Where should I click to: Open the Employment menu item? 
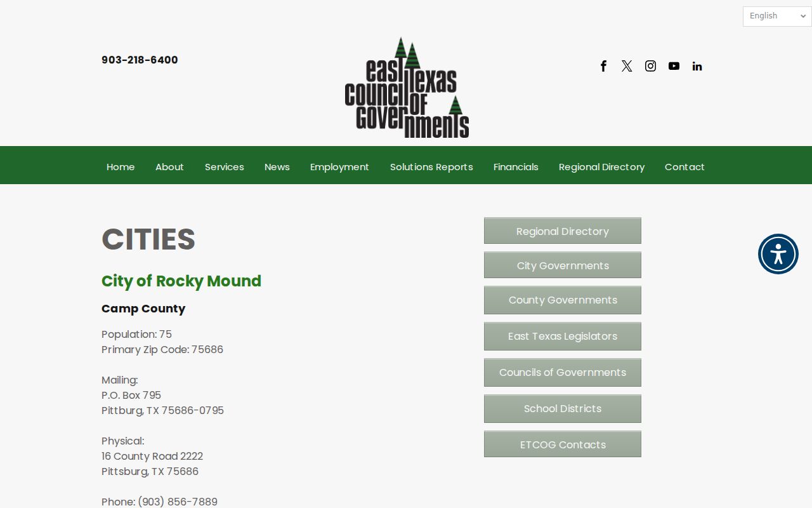pyautogui.click(x=339, y=167)
